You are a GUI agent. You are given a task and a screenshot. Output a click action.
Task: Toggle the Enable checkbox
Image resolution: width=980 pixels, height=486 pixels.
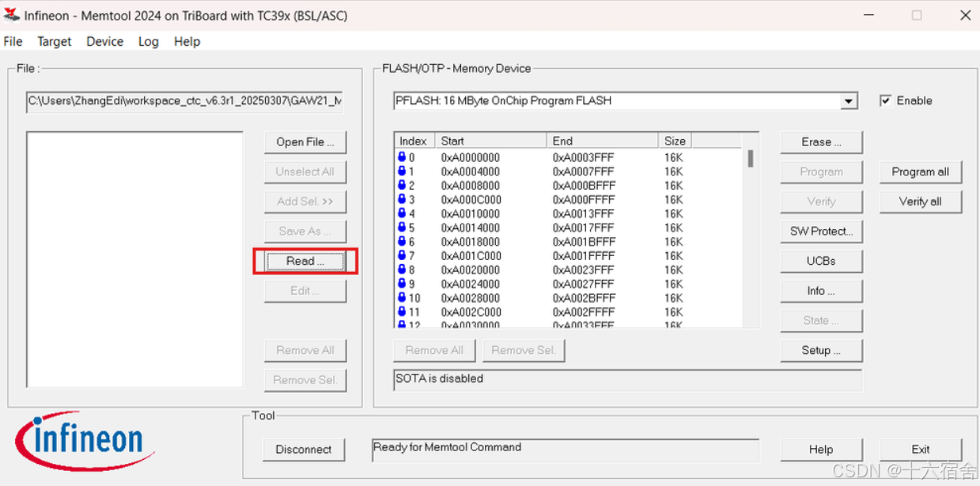[886, 100]
